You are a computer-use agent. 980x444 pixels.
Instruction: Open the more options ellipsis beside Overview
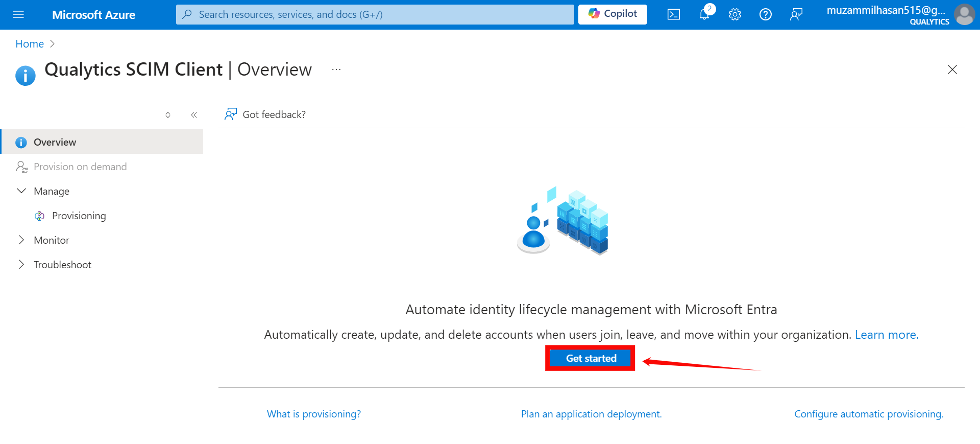tap(336, 69)
